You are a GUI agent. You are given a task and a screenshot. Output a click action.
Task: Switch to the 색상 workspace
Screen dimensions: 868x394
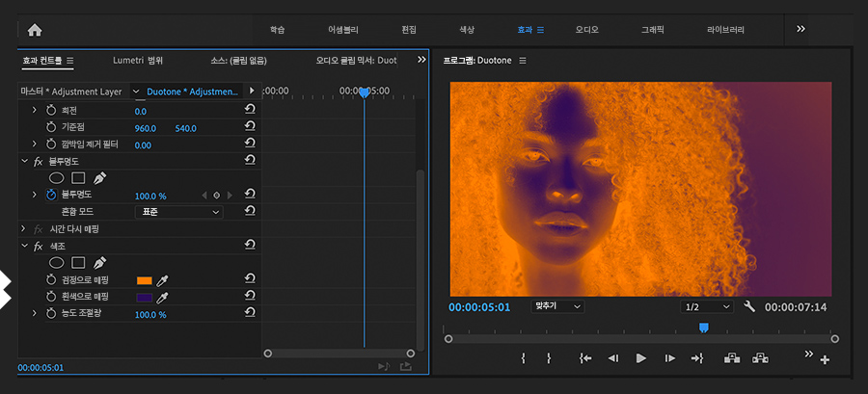point(467,30)
